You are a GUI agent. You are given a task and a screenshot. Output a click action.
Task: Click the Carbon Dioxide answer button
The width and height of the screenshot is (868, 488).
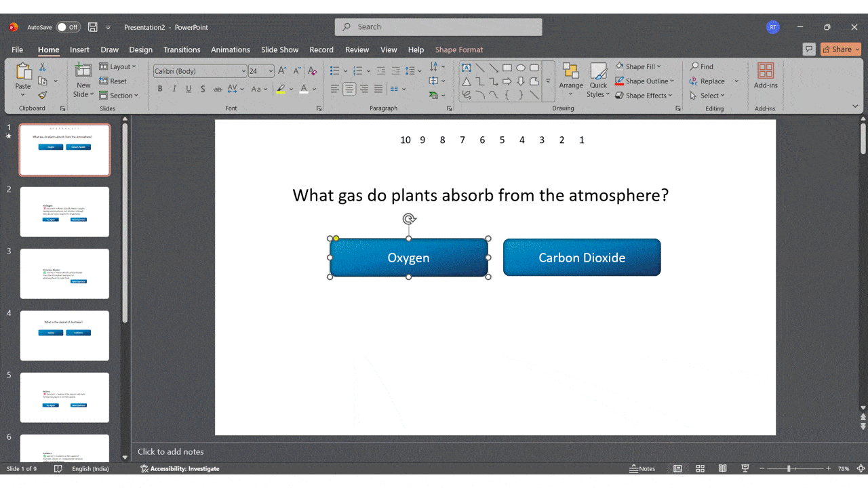click(x=582, y=258)
